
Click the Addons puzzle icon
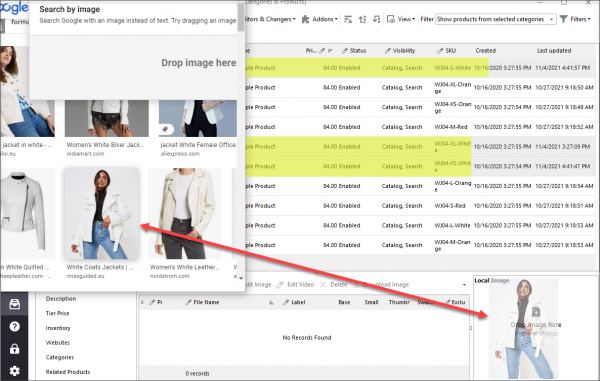(x=305, y=19)
